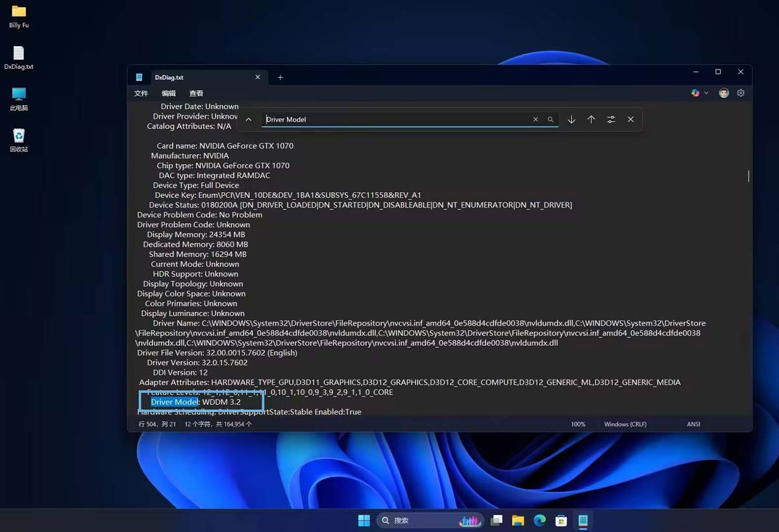779x532 pixels.
Task: Click the DAC type: Integrated RAMDAC line
Action: (x=214, y=175)
